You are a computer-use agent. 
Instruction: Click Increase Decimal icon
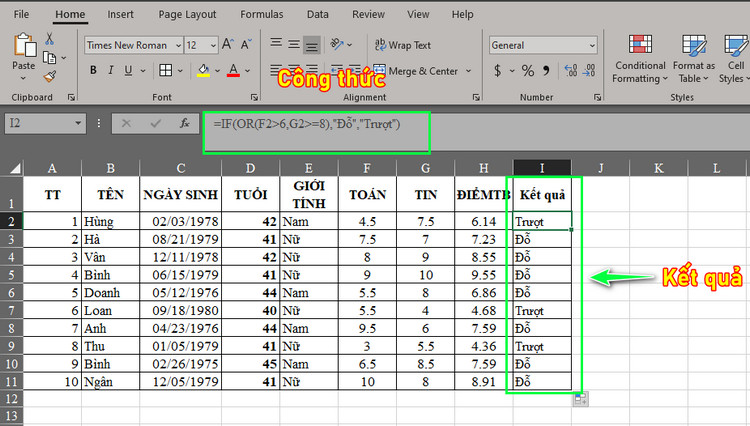(x=571, y=71)
